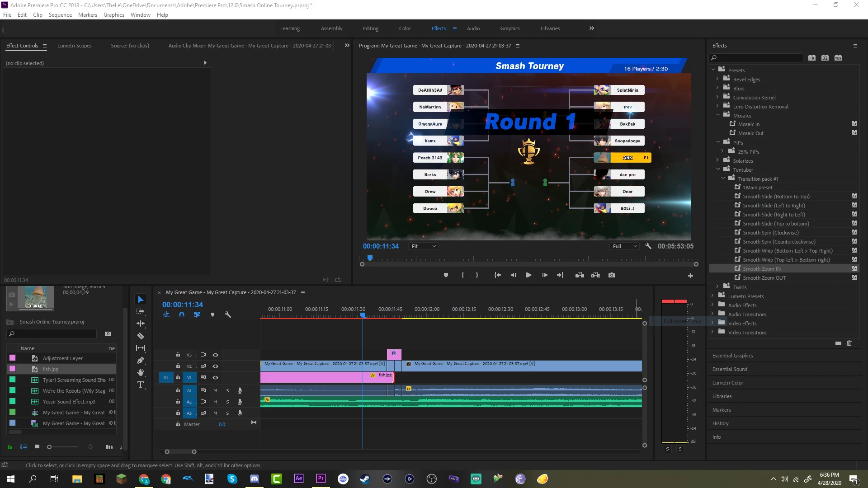
Task: Click fish.jpg pink label color swatch
Action: click(12, 369)
